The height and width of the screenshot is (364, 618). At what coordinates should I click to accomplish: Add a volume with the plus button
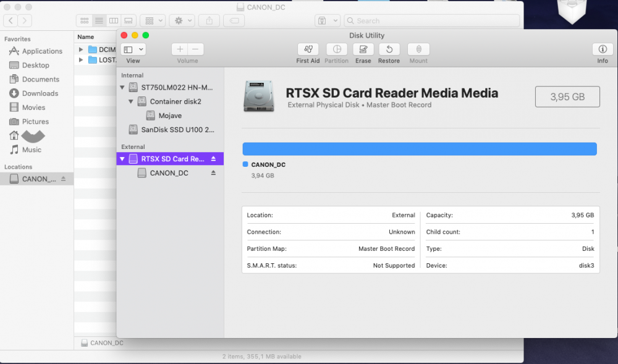(180, 49)
